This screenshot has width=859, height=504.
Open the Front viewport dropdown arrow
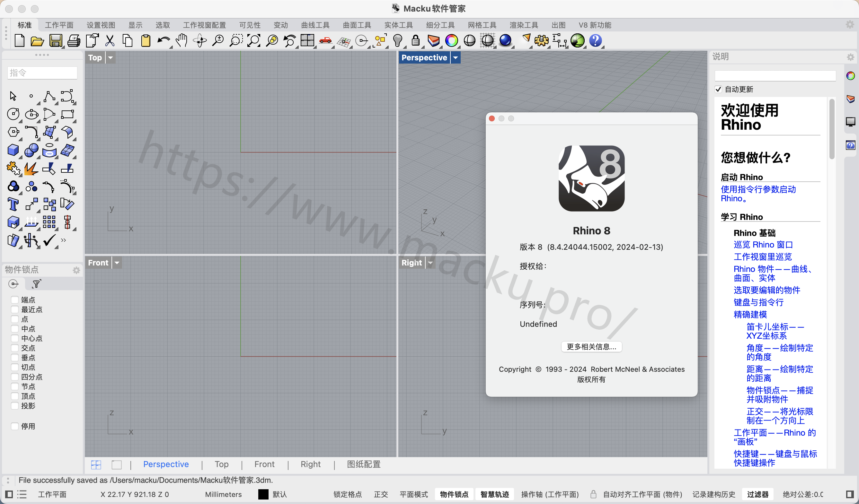click(x=117, y=263)
